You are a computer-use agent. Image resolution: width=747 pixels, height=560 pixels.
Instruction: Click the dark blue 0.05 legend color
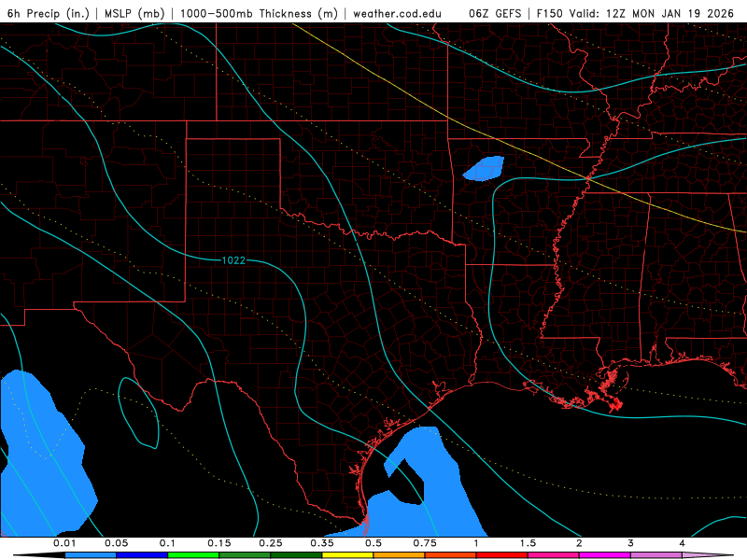[142, 555]
